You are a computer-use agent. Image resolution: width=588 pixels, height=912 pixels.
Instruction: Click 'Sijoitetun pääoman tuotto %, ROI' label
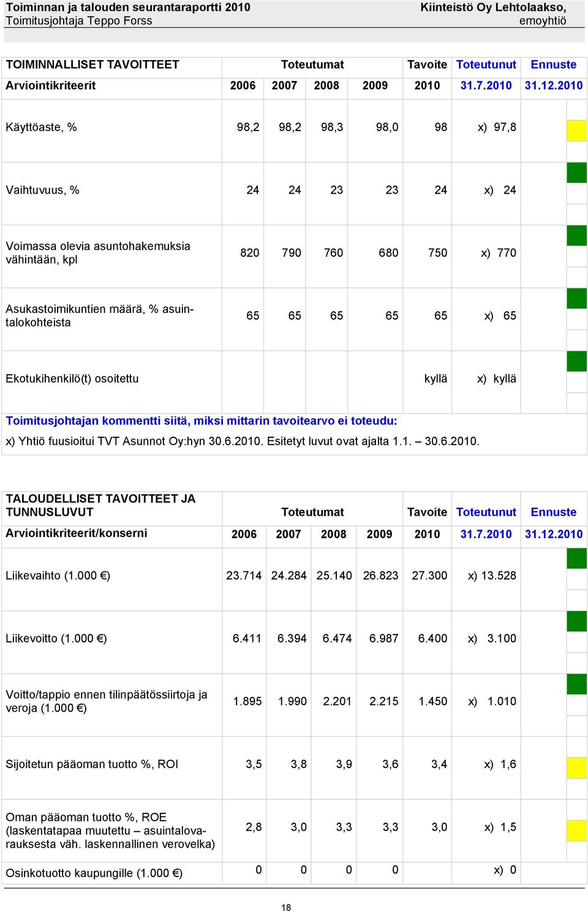click(92, 764)
